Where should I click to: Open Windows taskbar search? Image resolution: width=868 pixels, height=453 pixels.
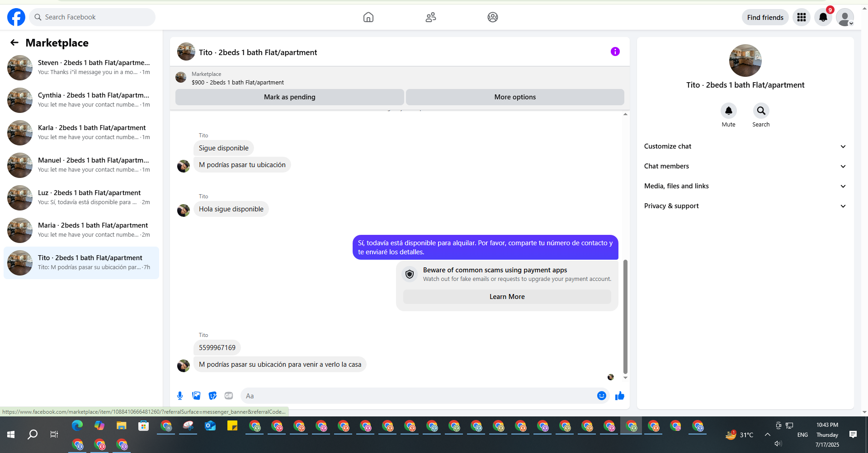coord(33,434)
